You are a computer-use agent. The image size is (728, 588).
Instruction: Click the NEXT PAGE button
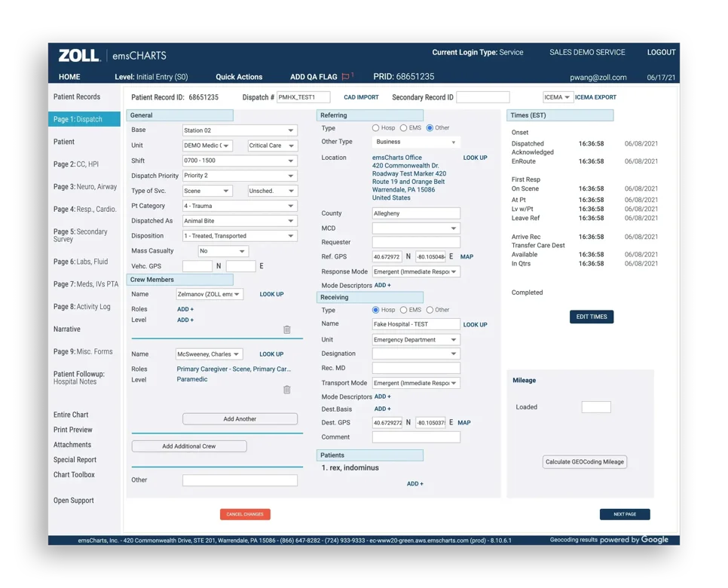point(625,514)
